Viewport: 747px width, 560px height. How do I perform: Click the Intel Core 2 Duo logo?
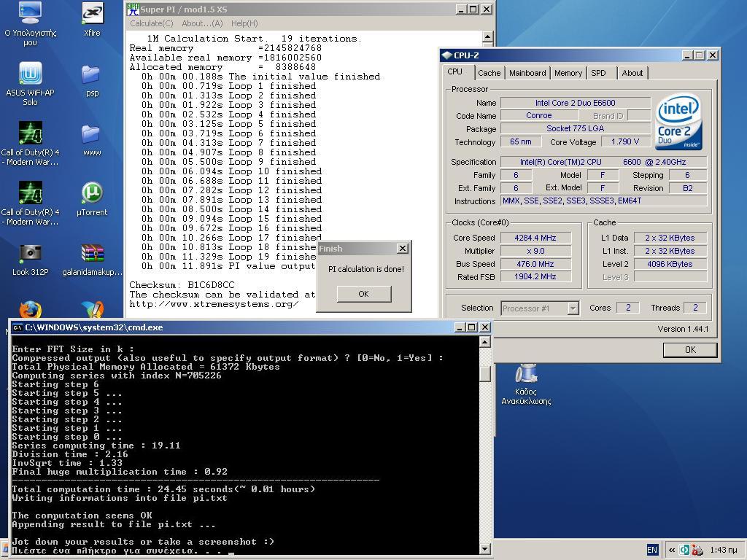[678, 122]
